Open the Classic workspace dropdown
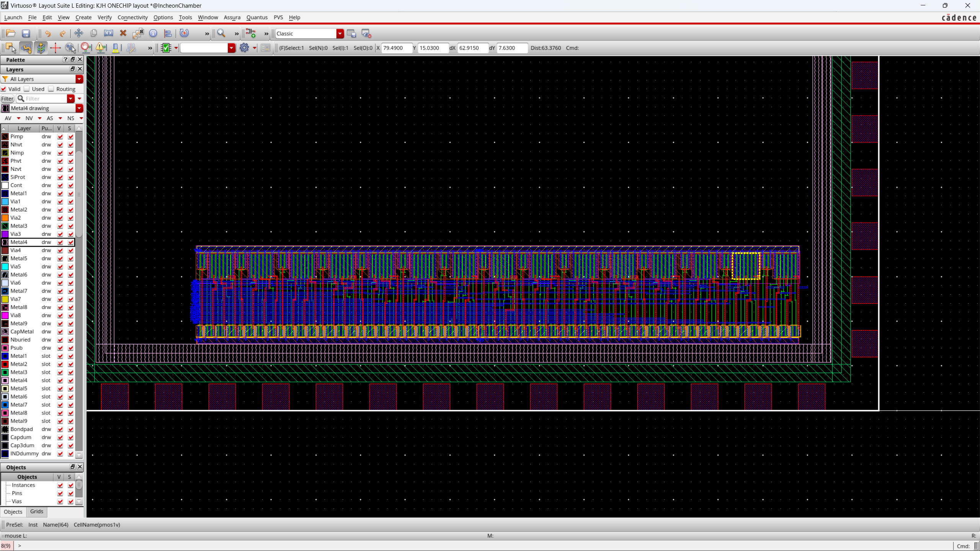This screenshot has height=551, width=980. pos(340,34)
